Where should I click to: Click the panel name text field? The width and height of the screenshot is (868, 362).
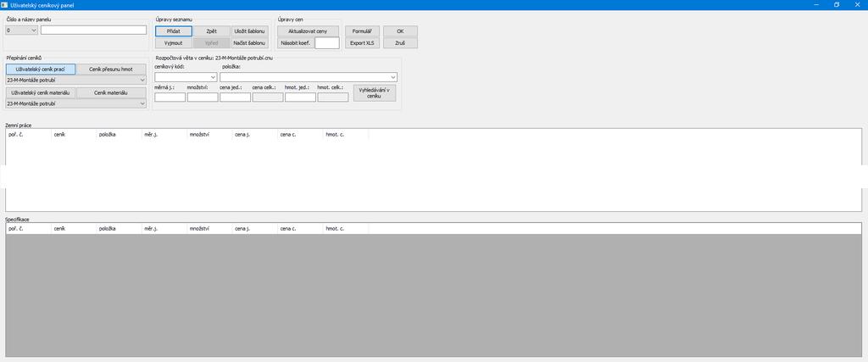(x=93, y=31)
